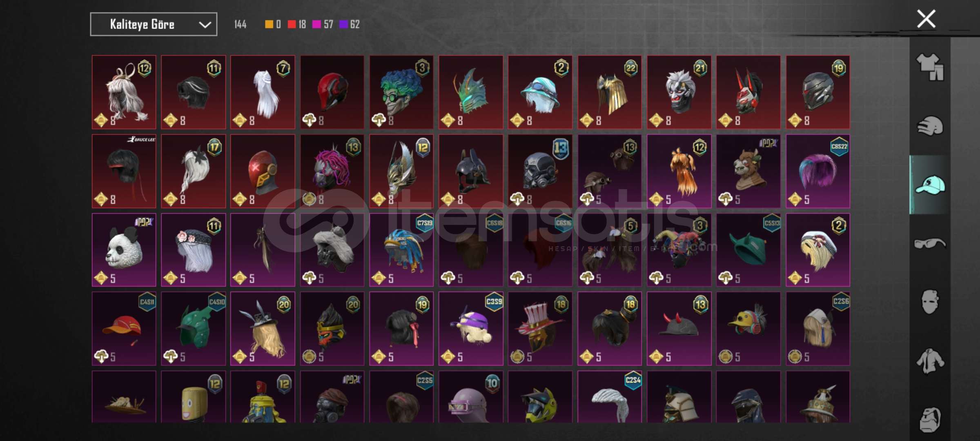Select the green-haired joker mask item
Screen dimensions: 980x441
tap(401, 92)
